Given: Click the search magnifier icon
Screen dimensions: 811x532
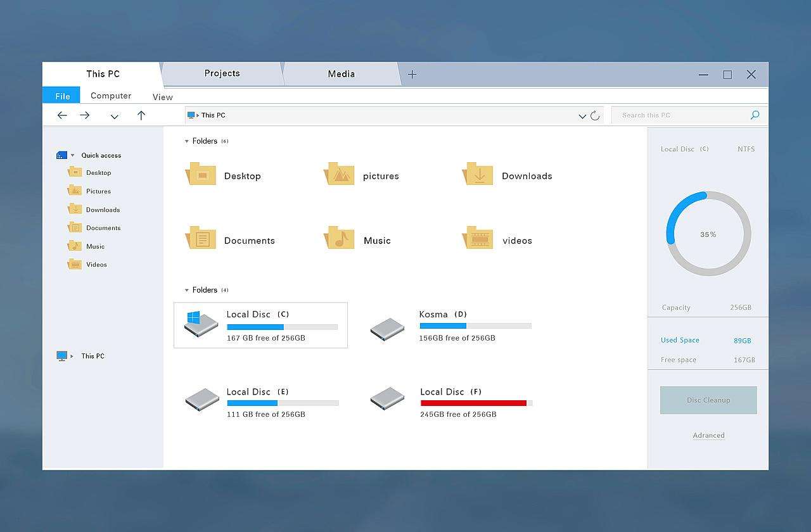Looking at the screenshot, I should pyautogui.click(x=755, y=115).
